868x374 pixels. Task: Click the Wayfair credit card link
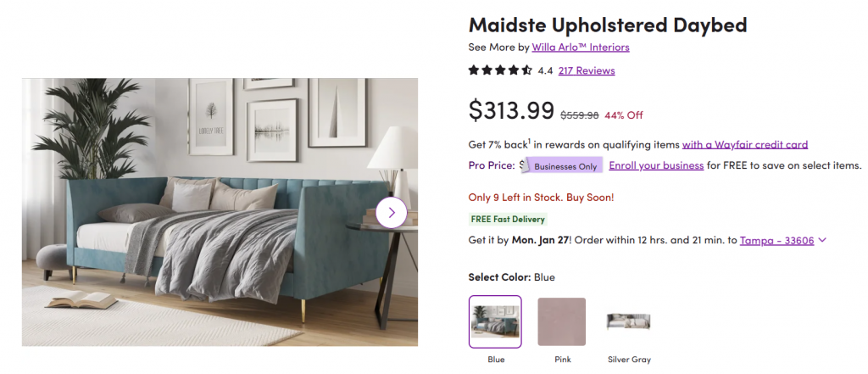coord(745,145)
